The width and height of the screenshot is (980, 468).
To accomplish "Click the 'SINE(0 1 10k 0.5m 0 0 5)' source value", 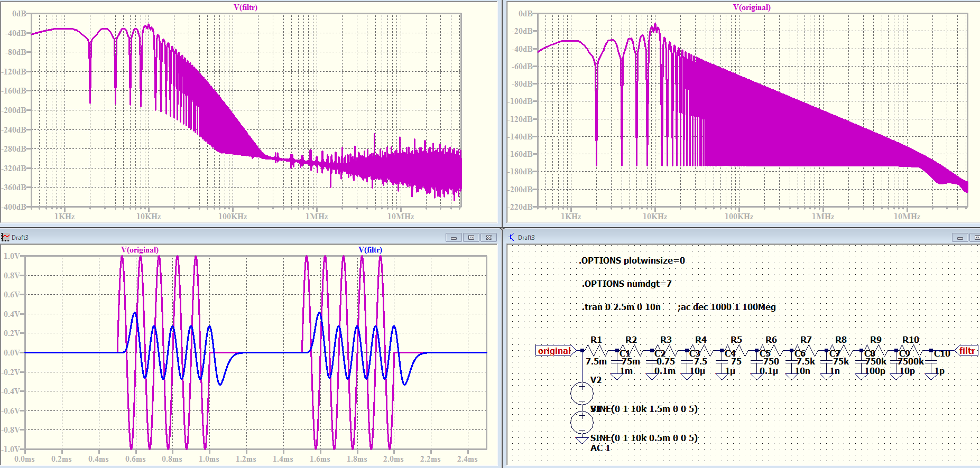I will (644, 438).
